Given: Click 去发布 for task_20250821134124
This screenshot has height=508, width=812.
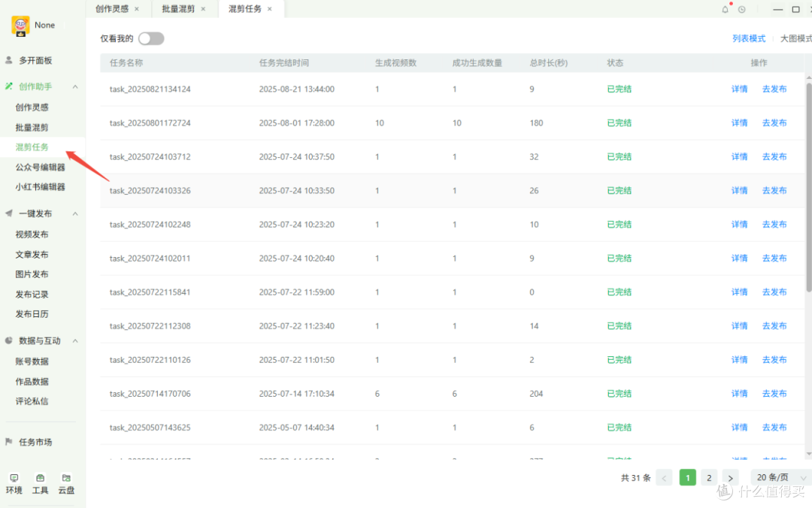Looking at the screenshot, I should 774,89.
